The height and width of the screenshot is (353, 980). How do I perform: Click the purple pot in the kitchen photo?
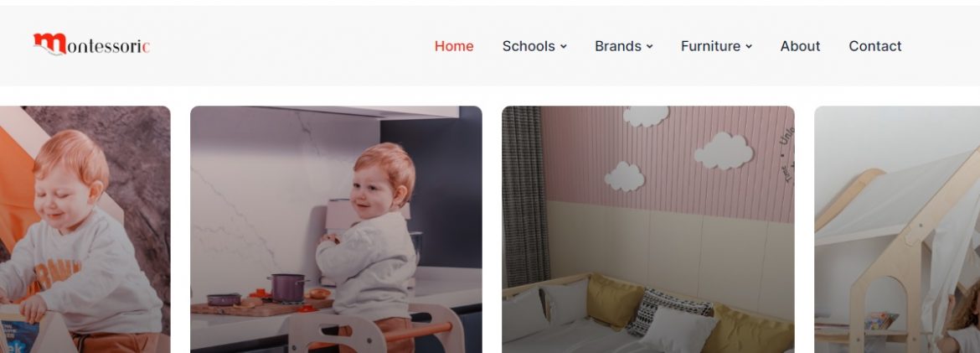point(287,288)
